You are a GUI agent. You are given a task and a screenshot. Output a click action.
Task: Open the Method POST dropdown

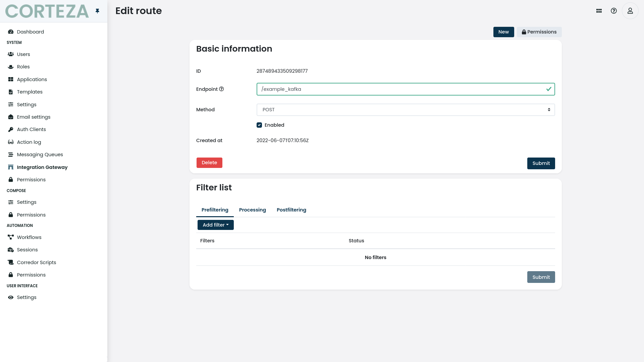click(x=406, y=110)
